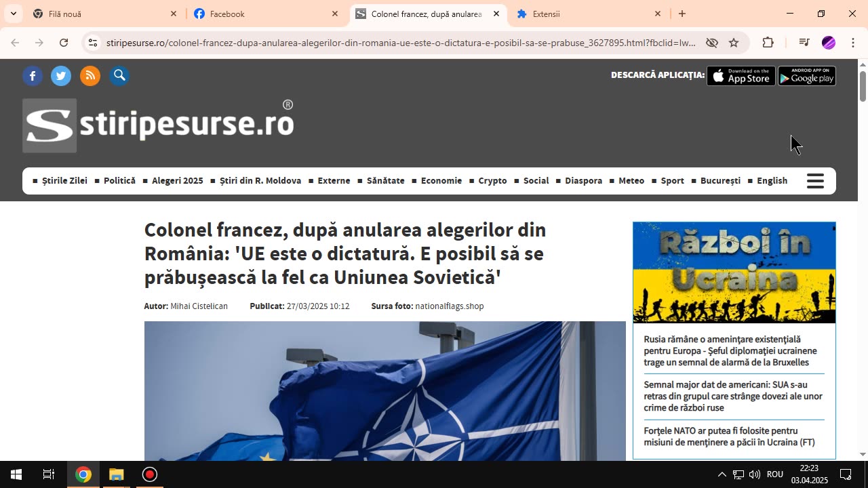Click the Război în Ucraina banner image
This screenshot has height=488, width=868.
(734, 272)
